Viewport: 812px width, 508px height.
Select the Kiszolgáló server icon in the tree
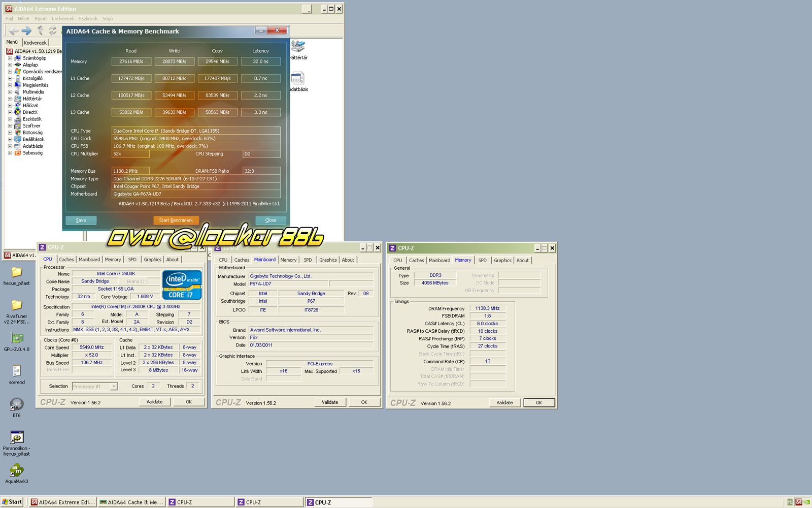(18, 78)
